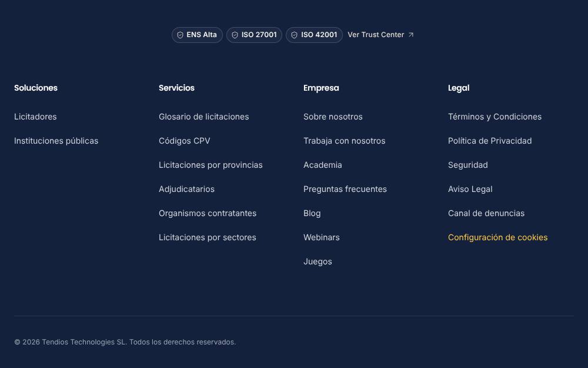Visit the Códigos CPV page
This screenshot has height=368, width=588.
[x=185, y=141]
